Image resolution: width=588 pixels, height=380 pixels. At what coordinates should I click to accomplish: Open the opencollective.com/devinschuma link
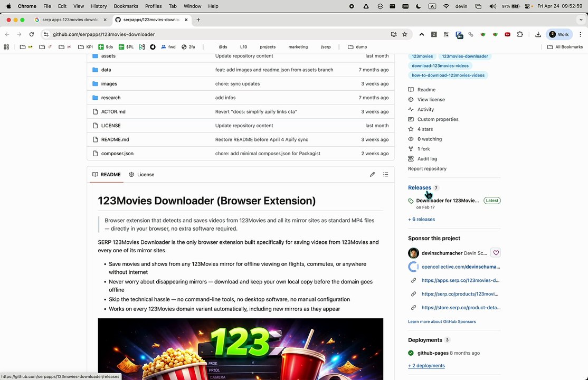pos(460,267)
